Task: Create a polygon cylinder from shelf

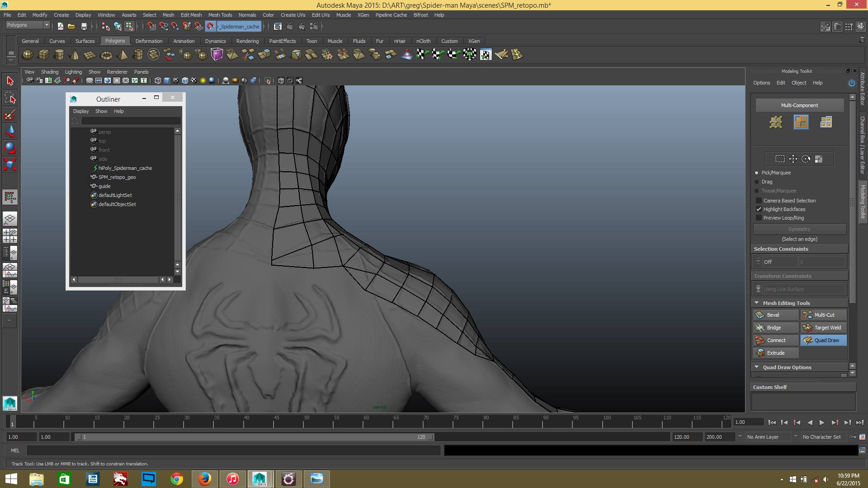Action: click(x=59, y=55)
